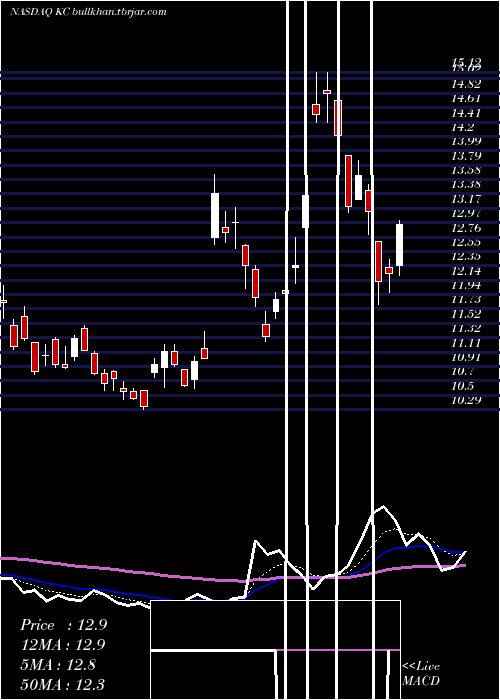Click the 12.55 price axis label
The height and width of the screenshot is (700, 500).
coord(466,242)
